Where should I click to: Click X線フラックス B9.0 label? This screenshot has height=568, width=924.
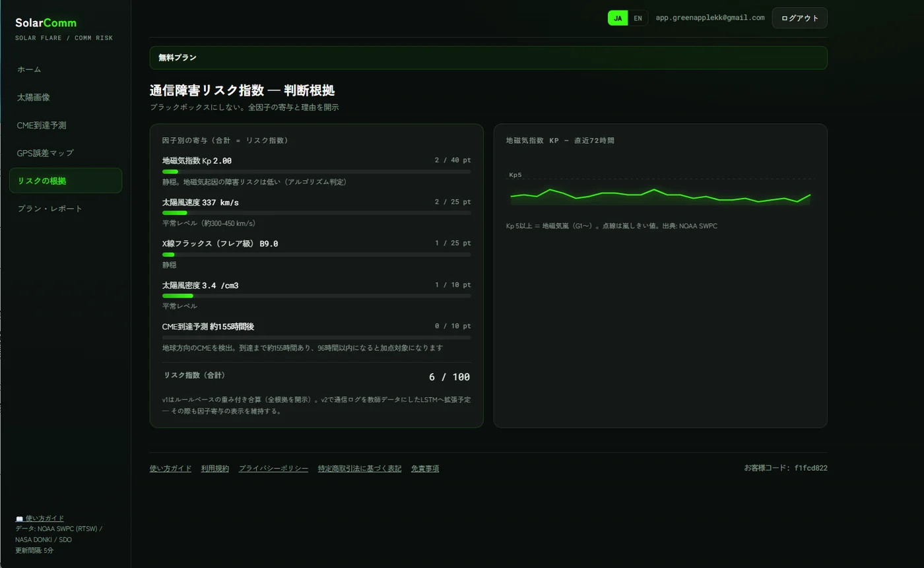[x=220, y=243]
